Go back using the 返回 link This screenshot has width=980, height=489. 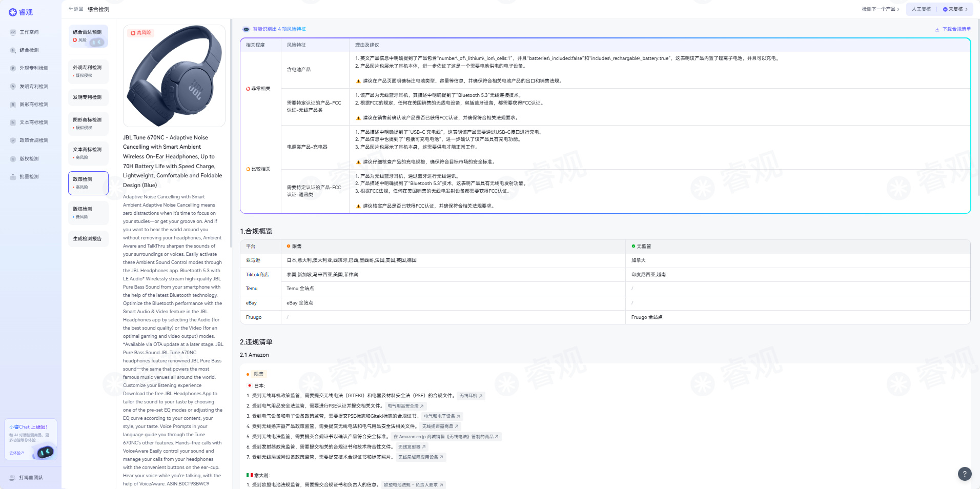[x=76, y=9]
